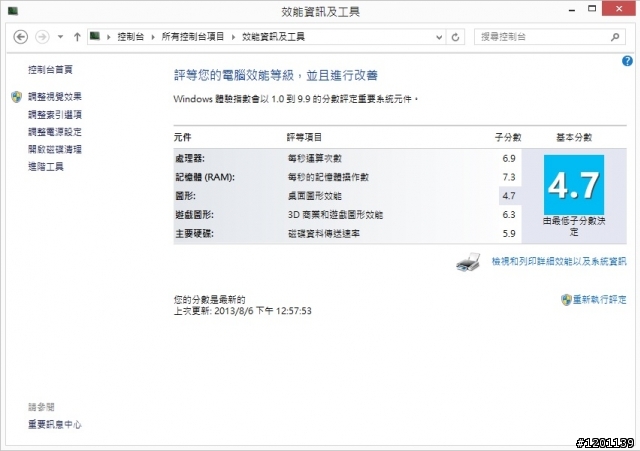Open 進階工具 link
The height and width of the screenshot is (451, 640).
point(46,167)
